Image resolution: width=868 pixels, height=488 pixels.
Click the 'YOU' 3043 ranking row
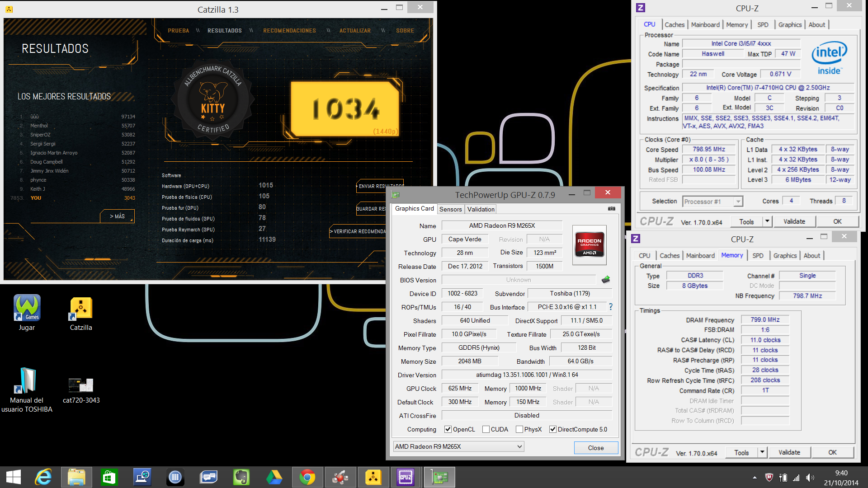tap(72, 198)
